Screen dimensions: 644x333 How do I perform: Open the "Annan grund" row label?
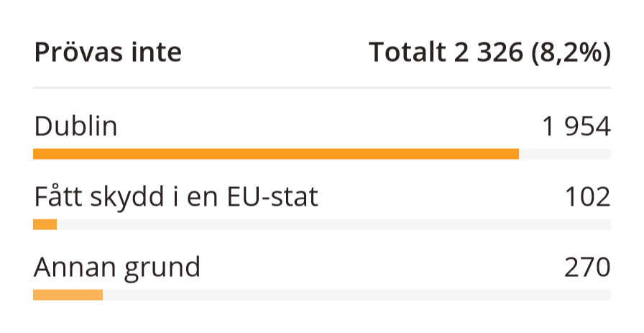(x=117, y=267)
